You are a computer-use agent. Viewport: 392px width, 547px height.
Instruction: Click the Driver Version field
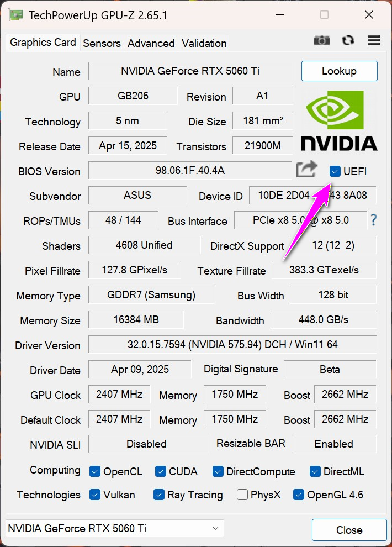[x=232, y=345]
